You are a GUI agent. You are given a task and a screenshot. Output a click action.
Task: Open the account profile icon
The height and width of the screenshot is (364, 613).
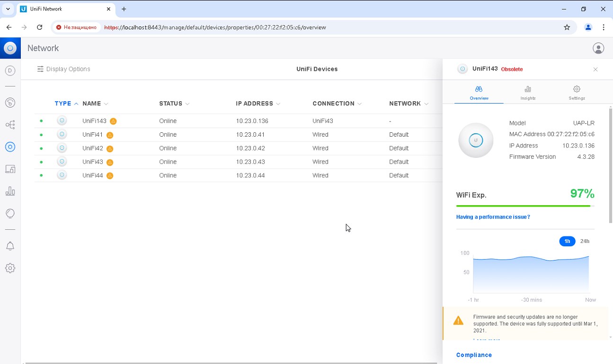coord(598,48)
